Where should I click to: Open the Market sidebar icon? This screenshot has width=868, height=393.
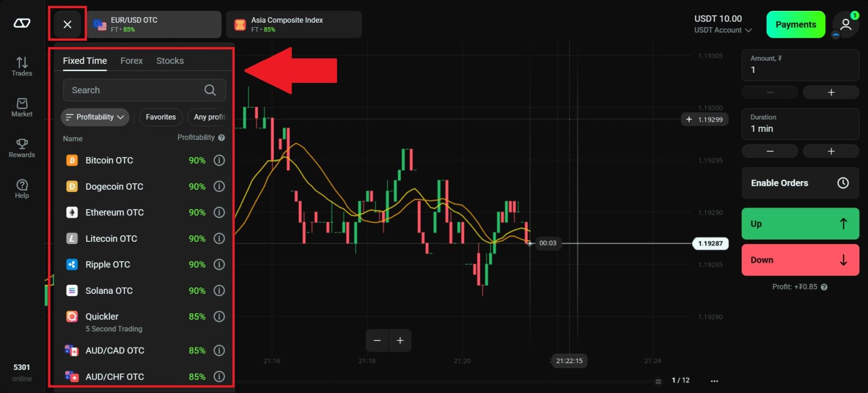point(22,107)
